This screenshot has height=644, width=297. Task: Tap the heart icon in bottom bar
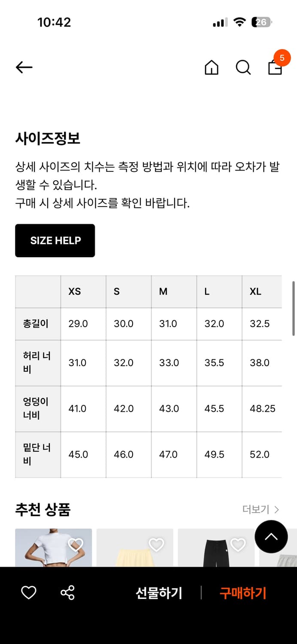pyautogui.click(x=28, y=593)
